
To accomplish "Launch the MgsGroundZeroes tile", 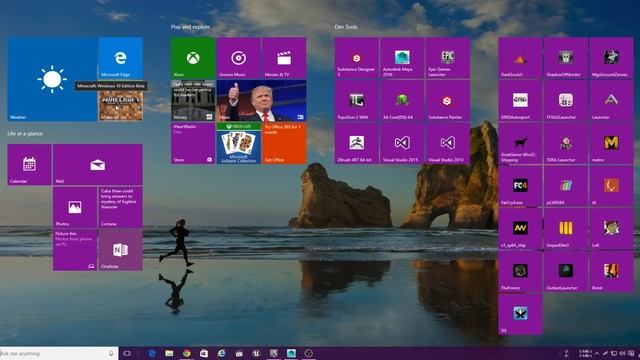I will pos(611,58).
